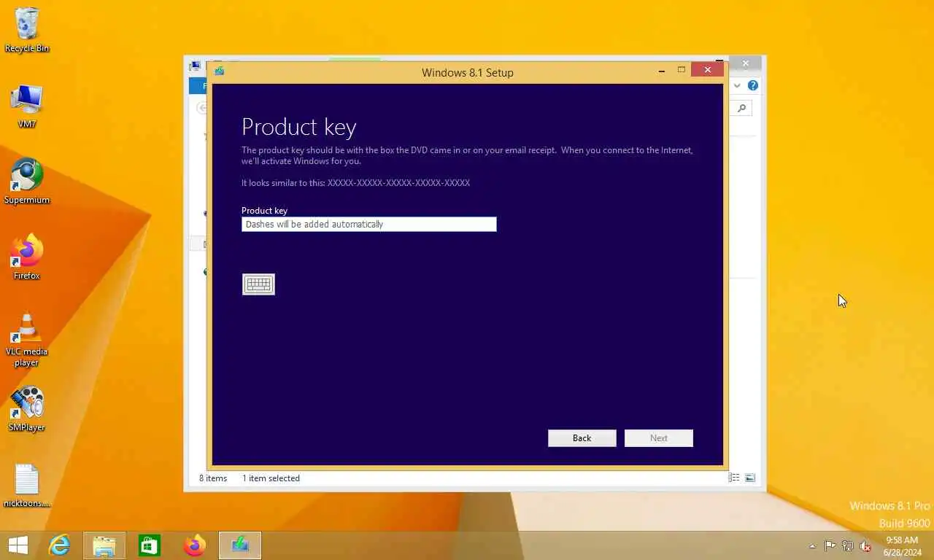Select the VM7 desktop icon

(27, 106)
